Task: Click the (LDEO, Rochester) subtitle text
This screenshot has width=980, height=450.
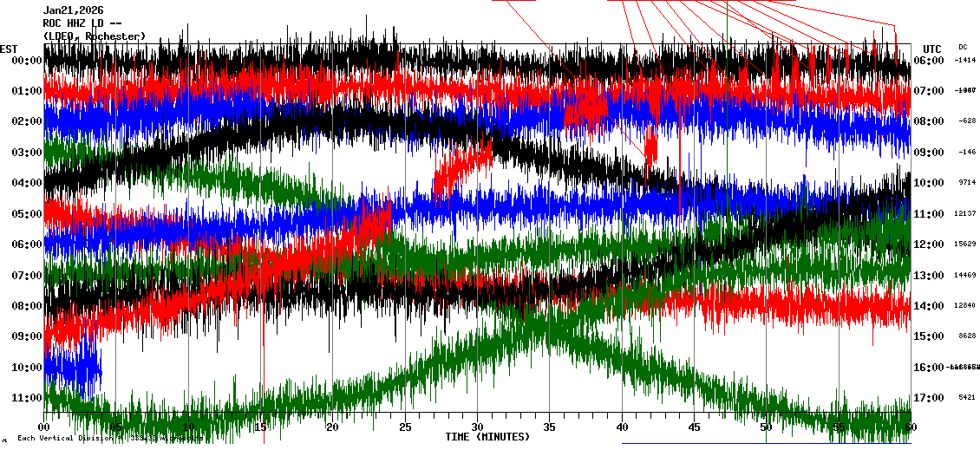Action: (95, 36)
